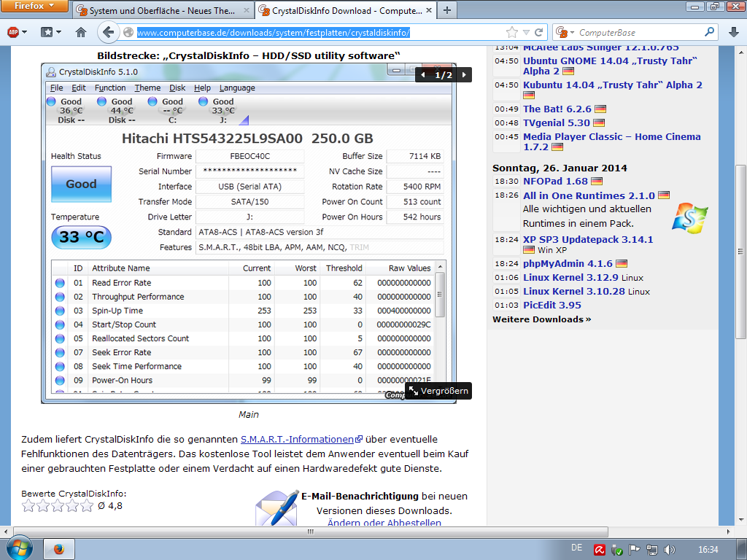The width and height of the screenshot is (747, 560).
Task: Rate CrystalDiskInfo with the third star
Action: (x=58, y=506)
